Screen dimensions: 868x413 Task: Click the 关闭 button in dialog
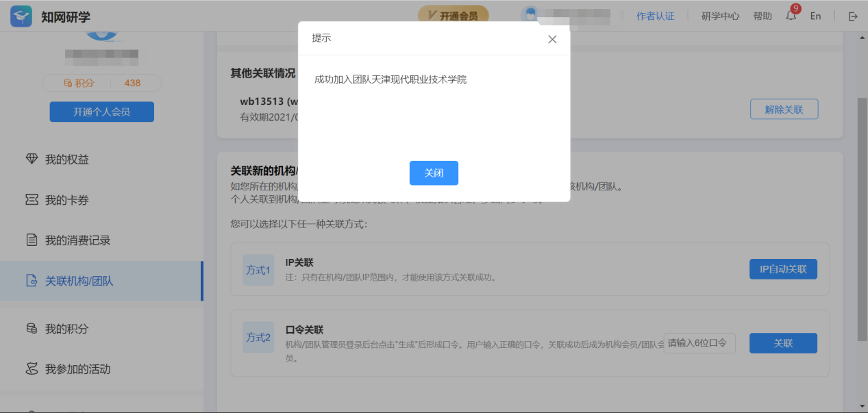coord(434,173)
